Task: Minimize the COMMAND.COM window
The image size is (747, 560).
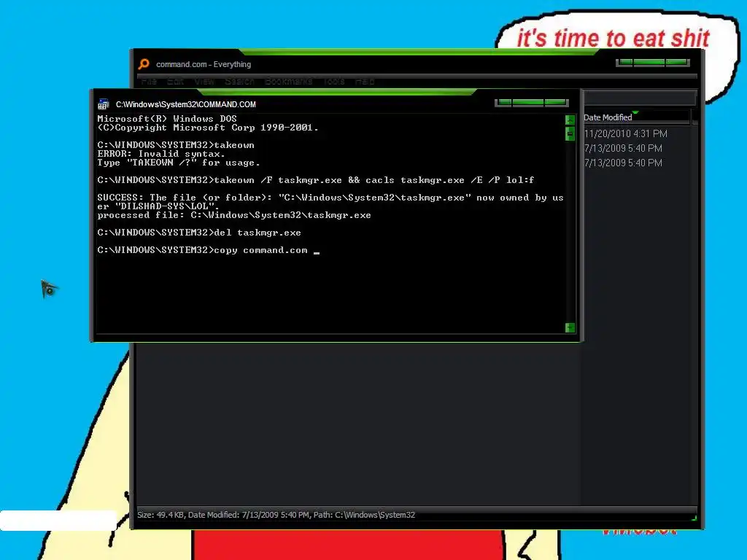Action: [x=504, y=102]
